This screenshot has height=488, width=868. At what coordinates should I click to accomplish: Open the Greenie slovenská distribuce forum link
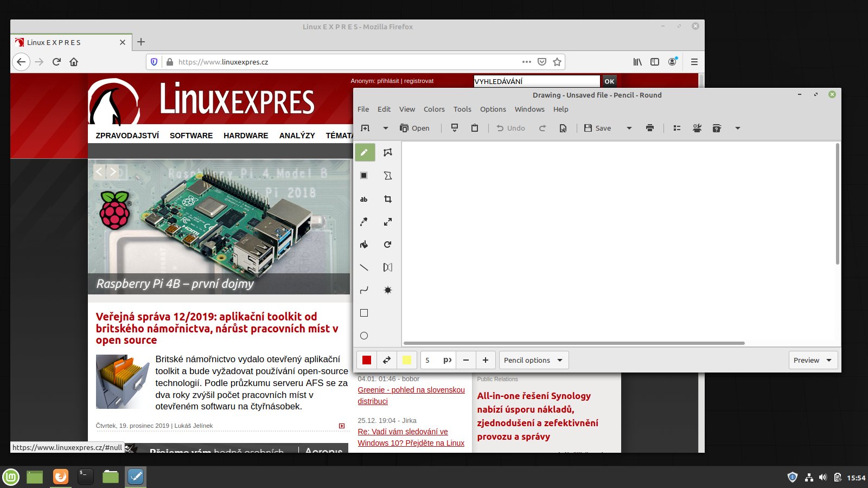[411, 395]
